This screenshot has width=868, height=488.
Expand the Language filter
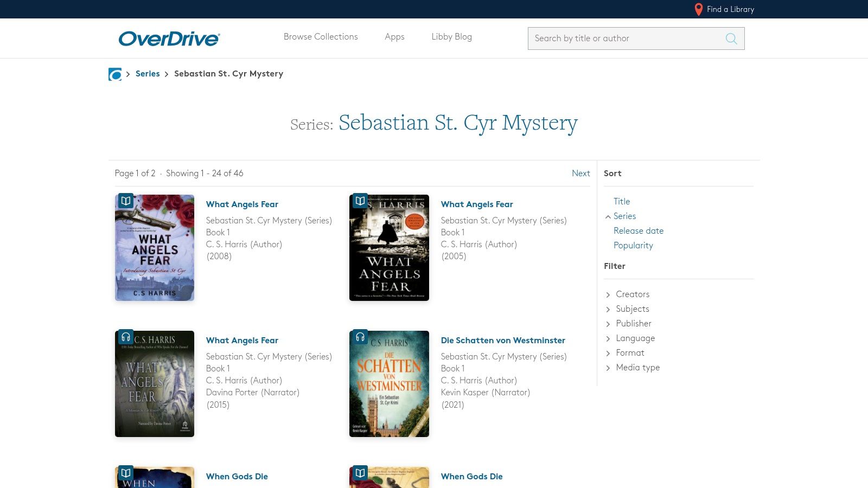pyautogui.click(x=635, y=338)
